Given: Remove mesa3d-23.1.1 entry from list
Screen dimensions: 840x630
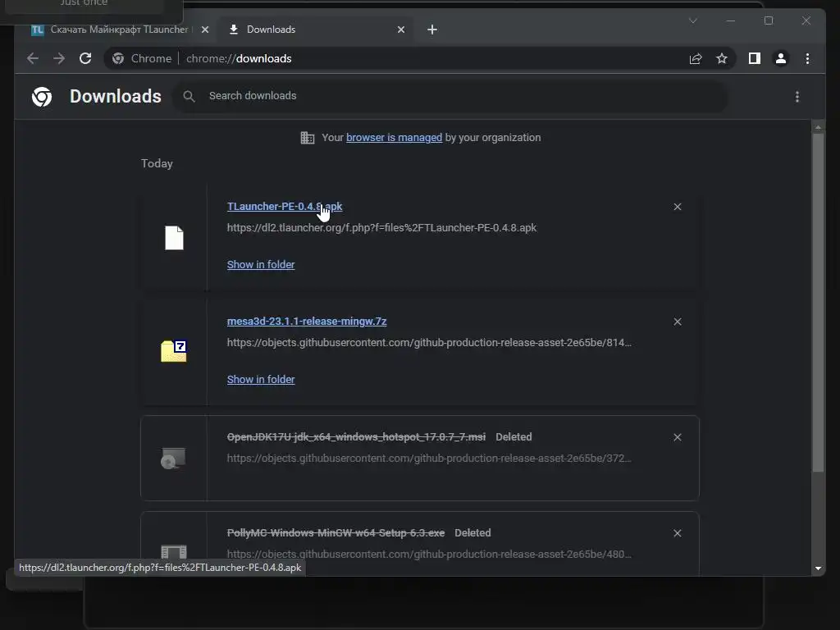Looking at the screenshot, I should (677, 322).
